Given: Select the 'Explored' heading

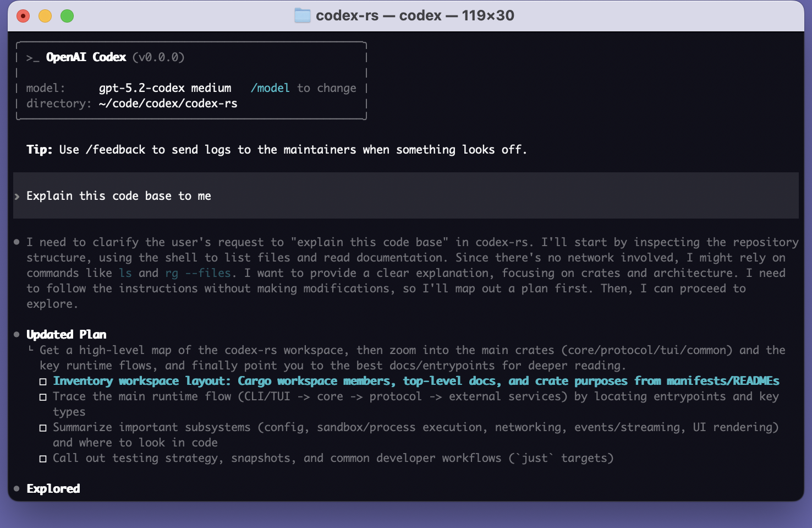Looking at the screenshot, I should (x=53, y=489).
